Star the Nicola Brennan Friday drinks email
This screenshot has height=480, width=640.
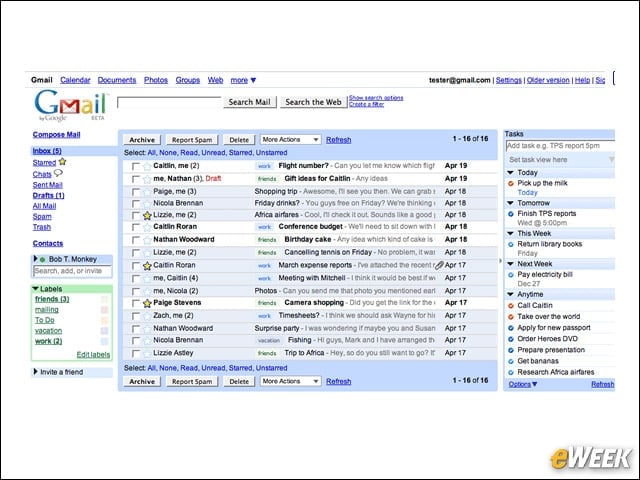click(147, 204)
